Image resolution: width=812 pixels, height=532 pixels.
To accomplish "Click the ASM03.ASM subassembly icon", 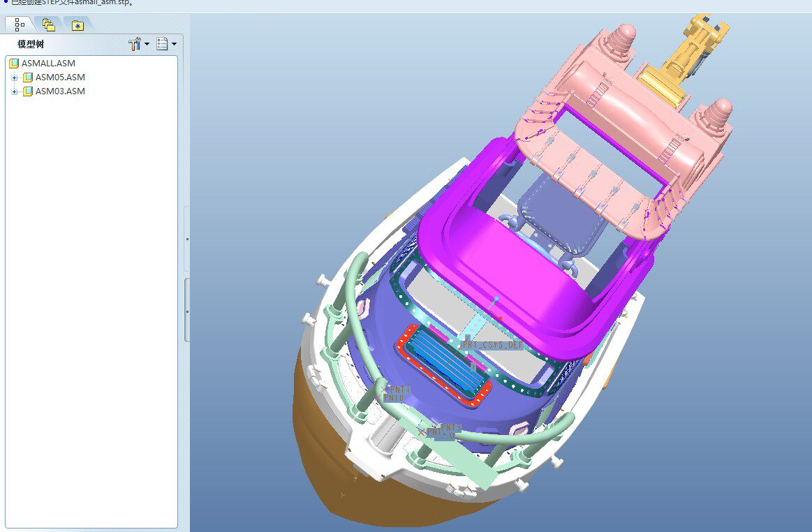I will [28, 91].
